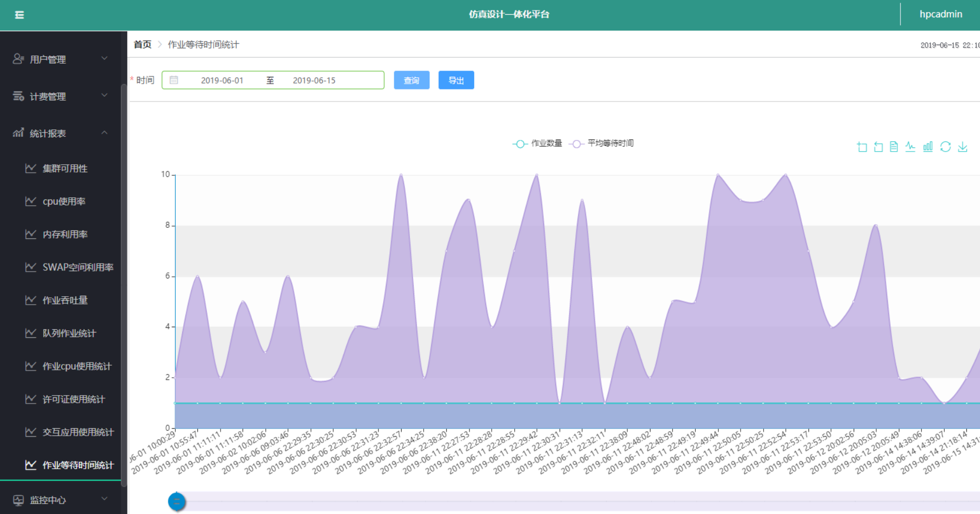Switch chart to line type
Viewport: 980px width, 514px height.
[x=911, y=147]
